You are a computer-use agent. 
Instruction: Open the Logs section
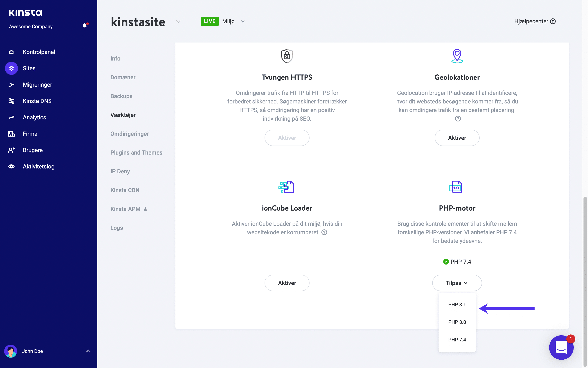pos(117,228)
